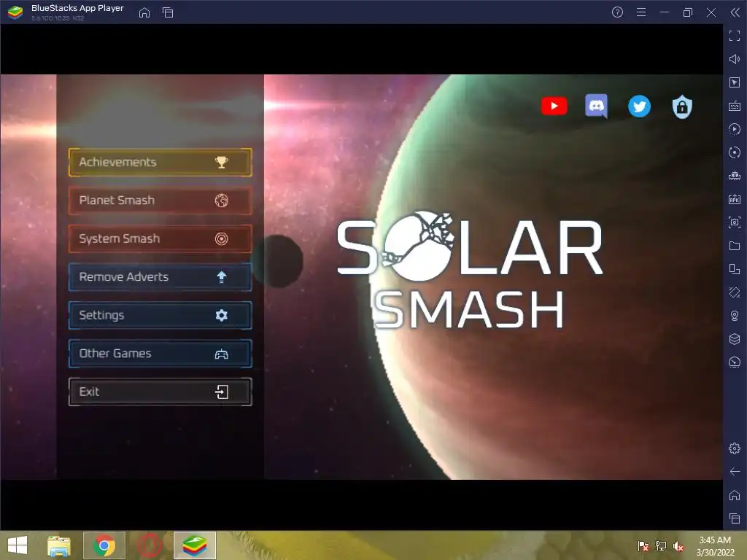The height and width of the screenshot is (560, 747).
Task: Open multi-instance windows icon in title bar
Action: (x=168, y=12)
